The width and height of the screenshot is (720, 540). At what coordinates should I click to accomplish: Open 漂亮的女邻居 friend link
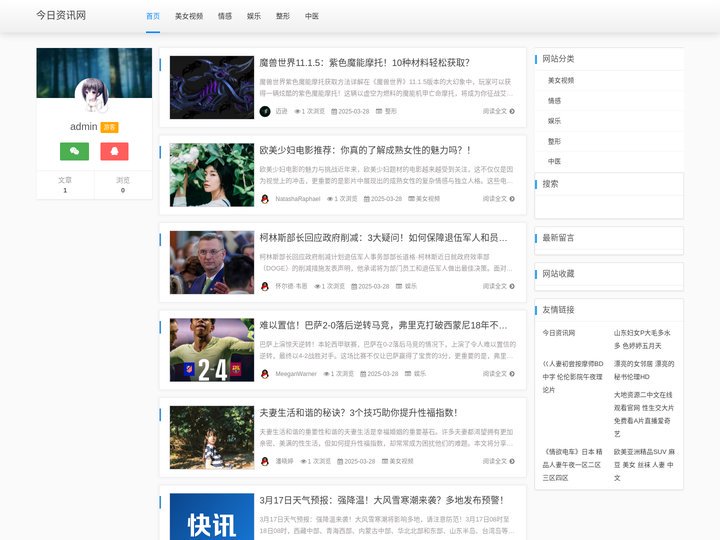[x=644, y=370]
